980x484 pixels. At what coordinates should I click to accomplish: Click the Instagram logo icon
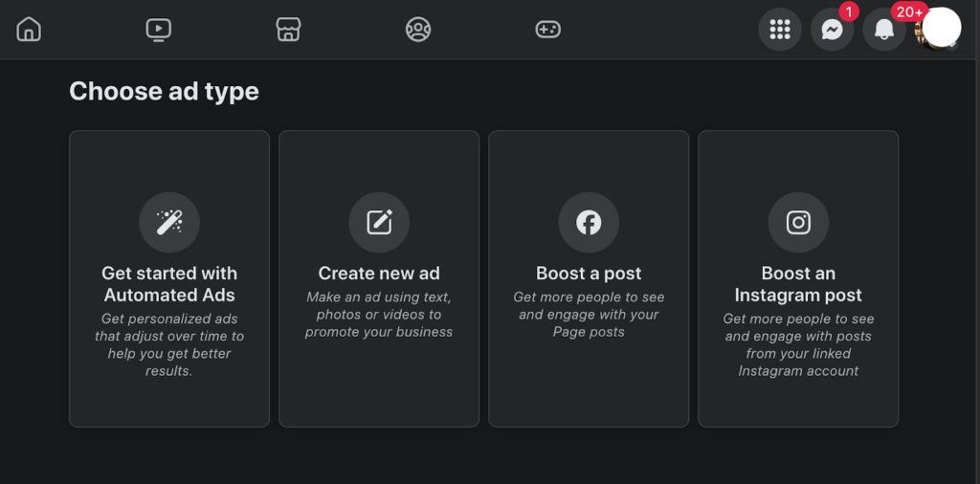click(x=798, y=223)
